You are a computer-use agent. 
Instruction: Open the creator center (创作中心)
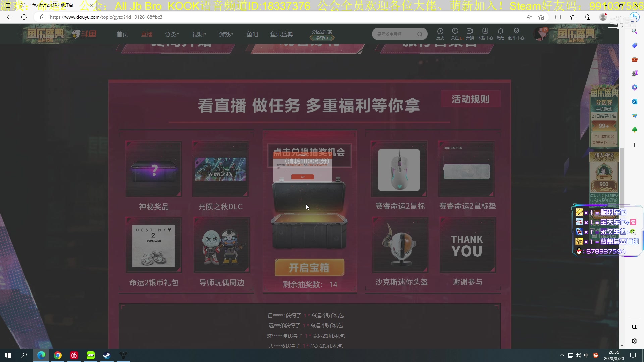[516, 34]
